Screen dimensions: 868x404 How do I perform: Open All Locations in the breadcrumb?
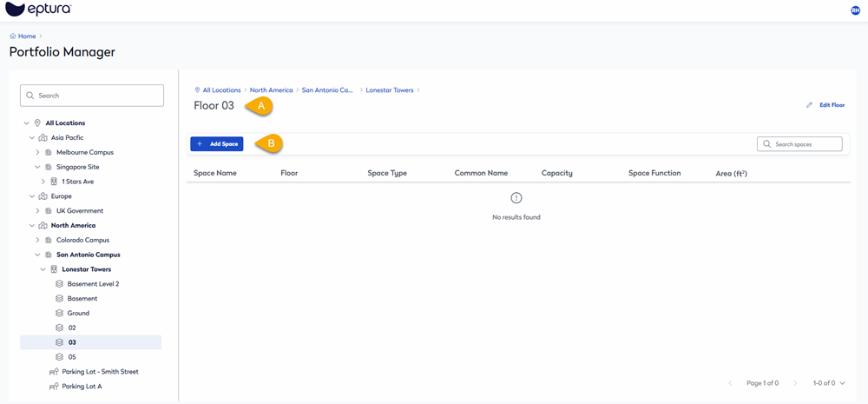(x=222, y=89)
